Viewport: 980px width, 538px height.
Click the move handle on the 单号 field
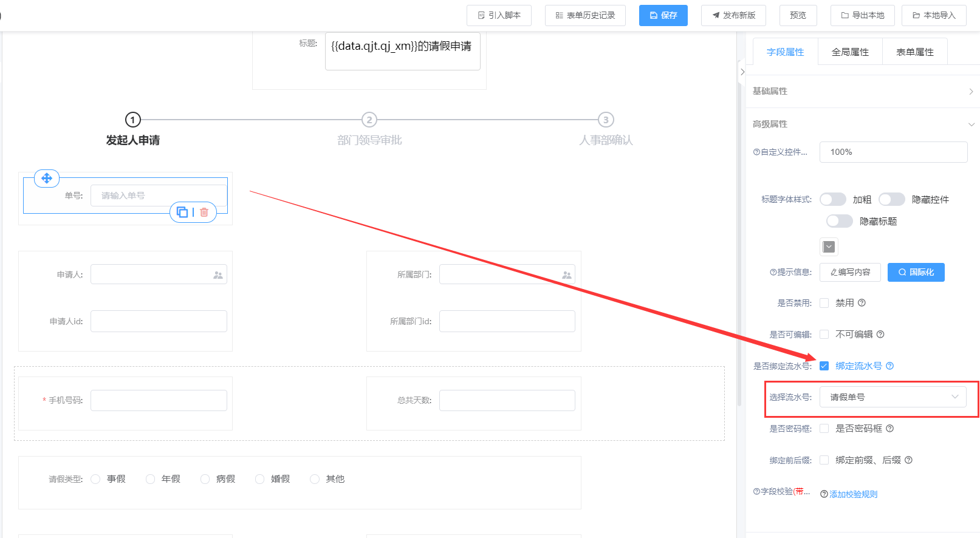pos(47,179)
